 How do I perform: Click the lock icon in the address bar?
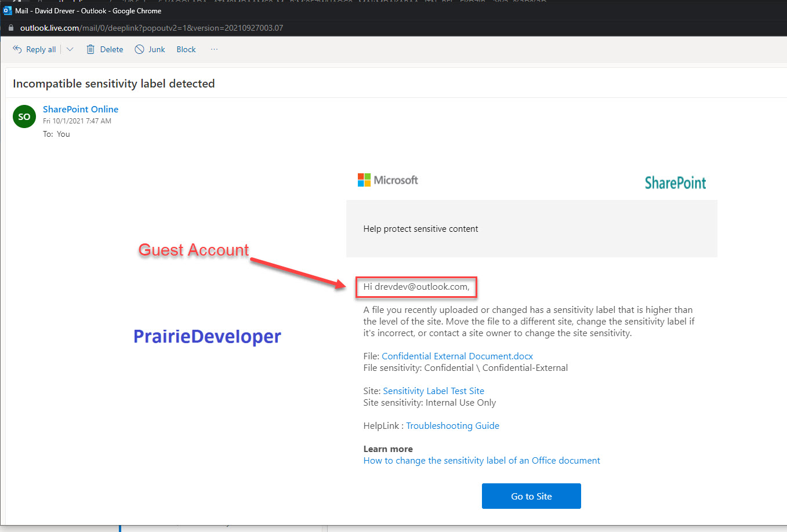(10, 28)
